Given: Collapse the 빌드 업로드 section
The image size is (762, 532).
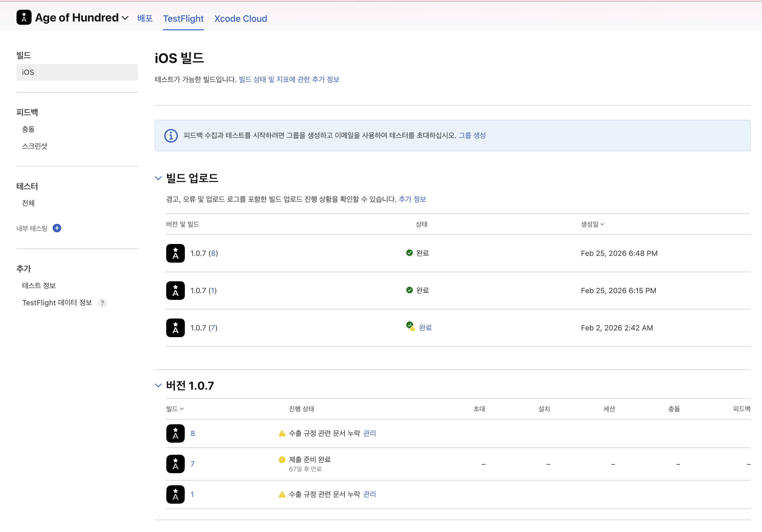Looking at the screenshot, I should coord(158,178).
